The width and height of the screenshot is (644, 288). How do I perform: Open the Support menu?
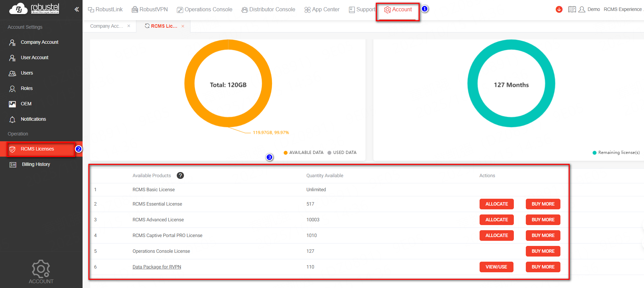(362, 10)
